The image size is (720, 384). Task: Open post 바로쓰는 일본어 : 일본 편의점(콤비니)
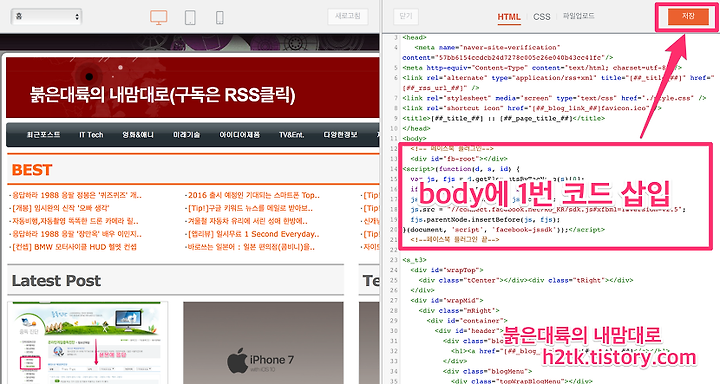click(250, 247)
